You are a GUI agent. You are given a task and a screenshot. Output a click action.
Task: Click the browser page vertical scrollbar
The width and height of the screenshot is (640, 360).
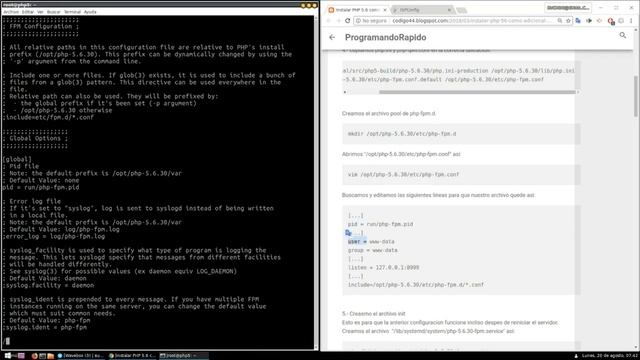pos(636,96)
